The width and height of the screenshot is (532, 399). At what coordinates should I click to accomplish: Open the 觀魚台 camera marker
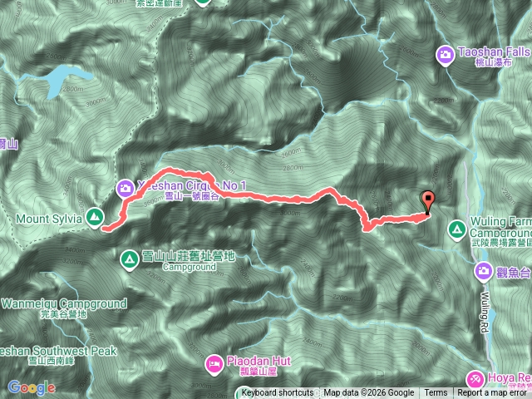click(484, 272)
